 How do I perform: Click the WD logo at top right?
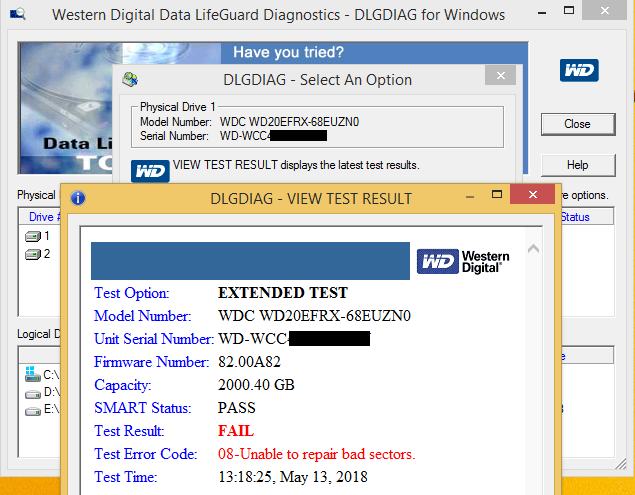[579, 70]
